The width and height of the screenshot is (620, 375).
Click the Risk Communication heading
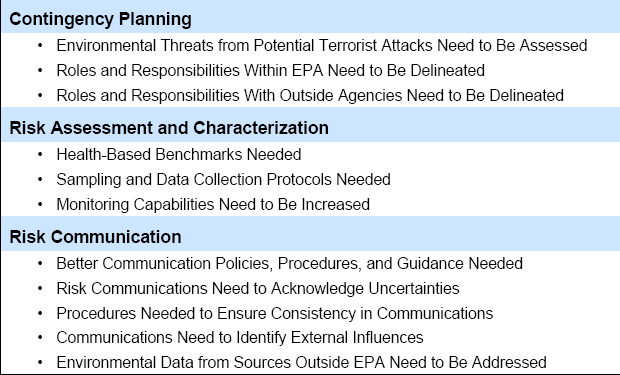point(95,237)
